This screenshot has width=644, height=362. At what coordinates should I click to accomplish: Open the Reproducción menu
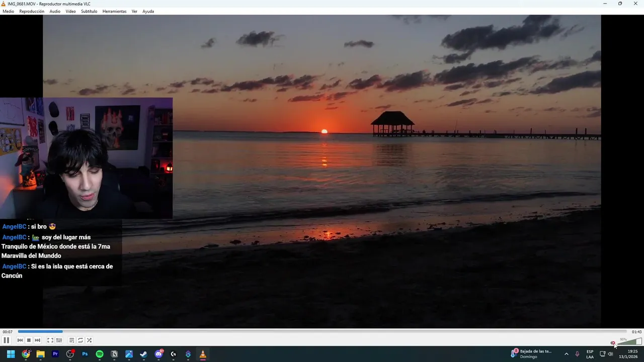(x=32, y=11)
